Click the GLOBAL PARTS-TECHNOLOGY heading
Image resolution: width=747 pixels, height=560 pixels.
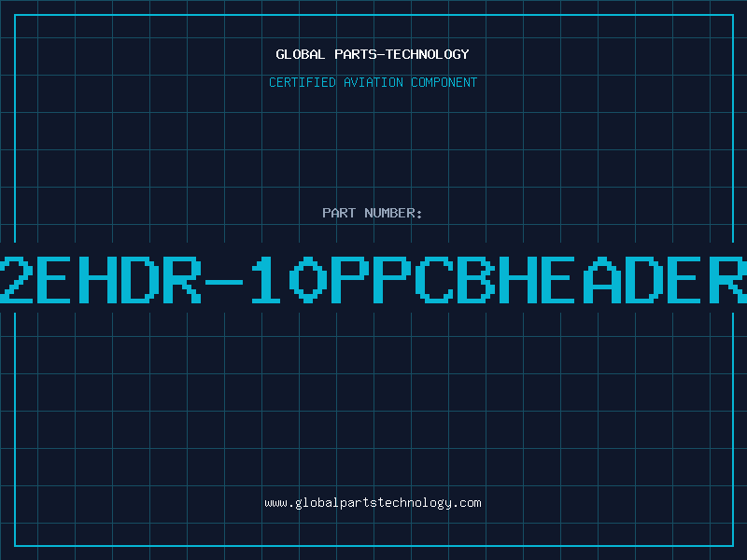(x=373, y=54)
